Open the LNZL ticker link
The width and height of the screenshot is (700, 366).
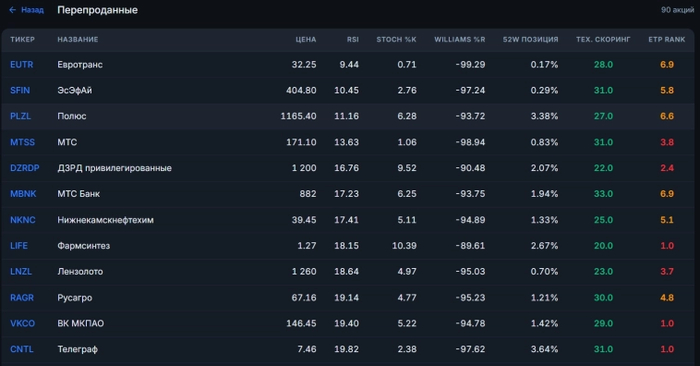[x=21, y=271]
